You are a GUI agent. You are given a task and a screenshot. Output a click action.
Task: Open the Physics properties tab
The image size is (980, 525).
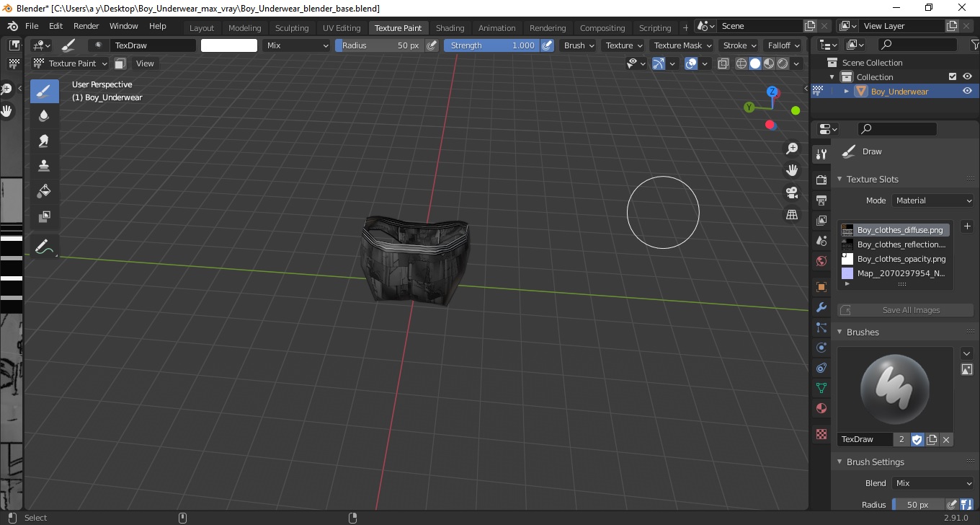click(821, 348)
